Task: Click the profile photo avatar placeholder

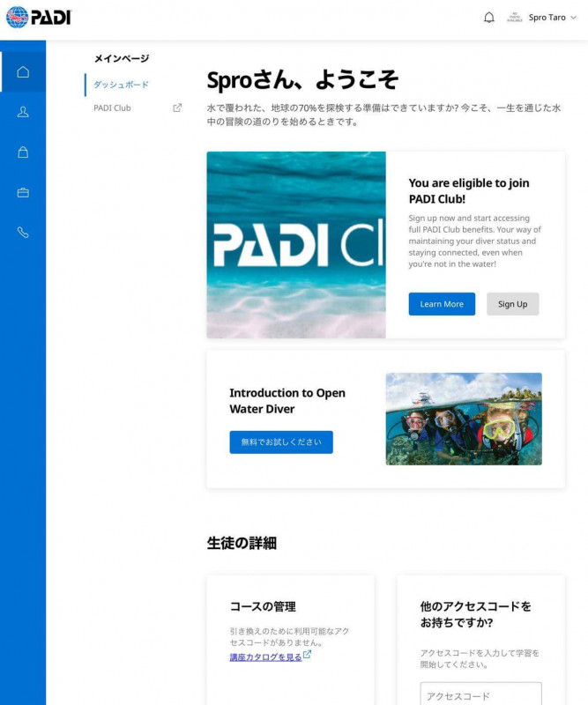Action: (514, 18)
